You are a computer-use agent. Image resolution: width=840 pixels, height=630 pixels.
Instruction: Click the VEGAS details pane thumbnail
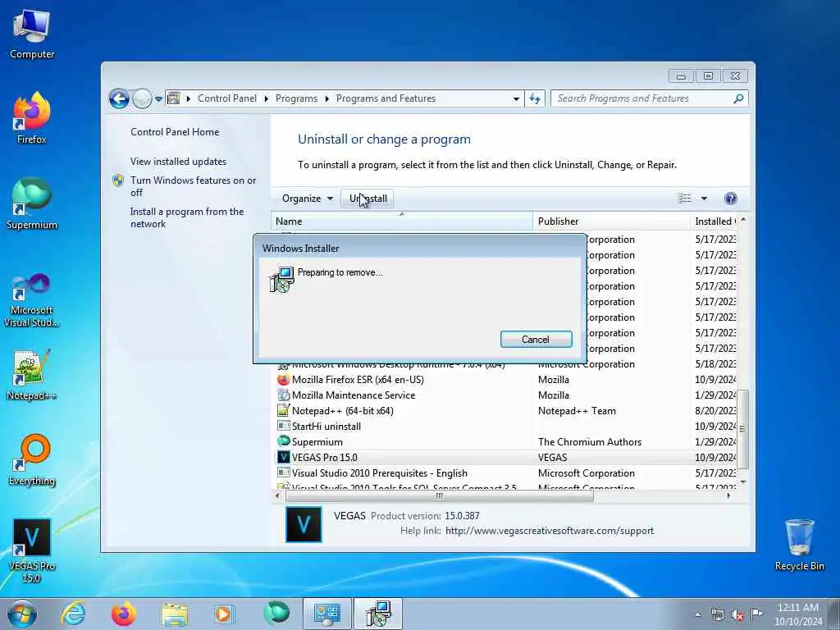coord(304,524)
